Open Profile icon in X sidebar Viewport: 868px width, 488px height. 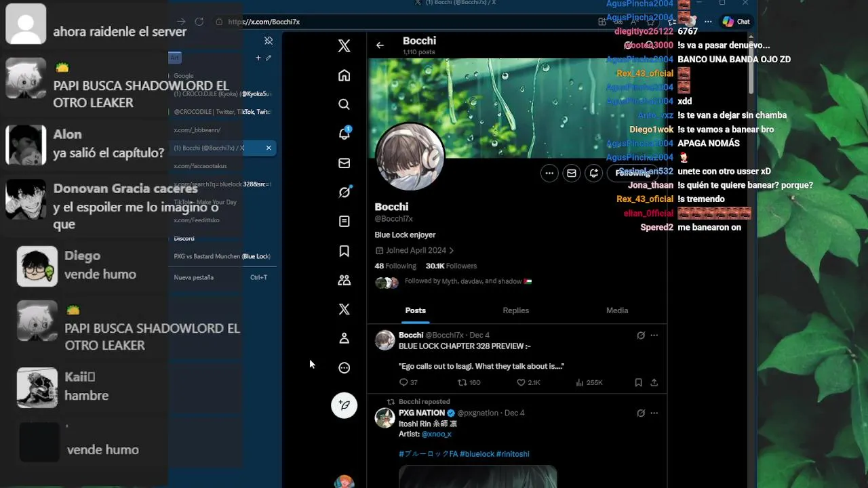[344, 338]
